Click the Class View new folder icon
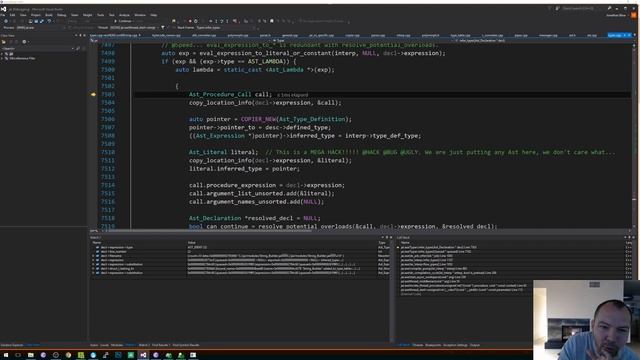The image size is (640, 360). click(x=4, y=42)
